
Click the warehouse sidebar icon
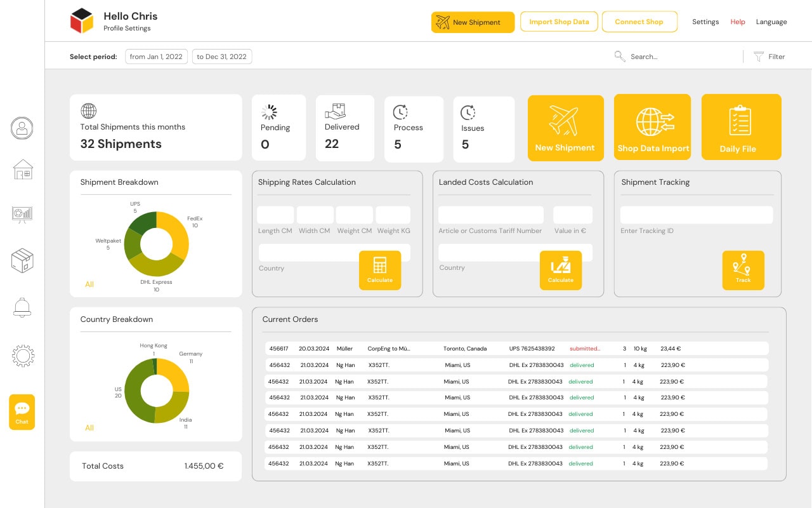click(x=22, y=170)
